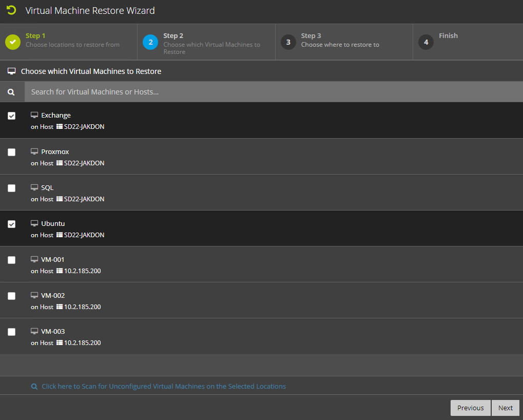Go to the Step 1 tab

[x=68, y=42]
